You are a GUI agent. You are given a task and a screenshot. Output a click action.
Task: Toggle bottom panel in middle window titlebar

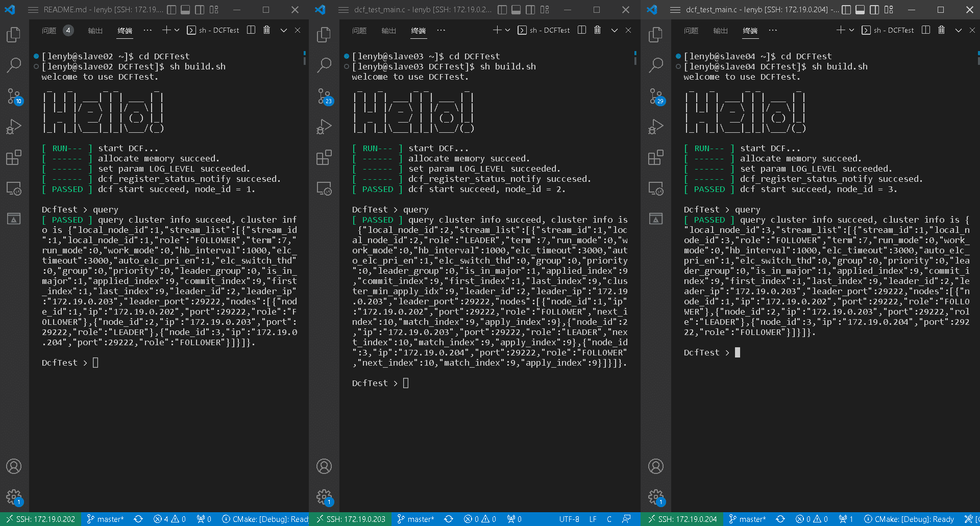(x=516, y=10)
